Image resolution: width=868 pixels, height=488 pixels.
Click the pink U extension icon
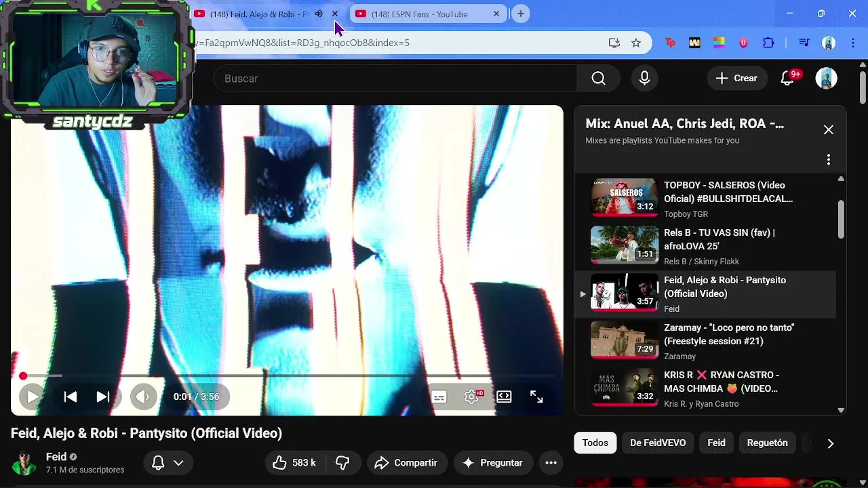(x=743, y=43)
